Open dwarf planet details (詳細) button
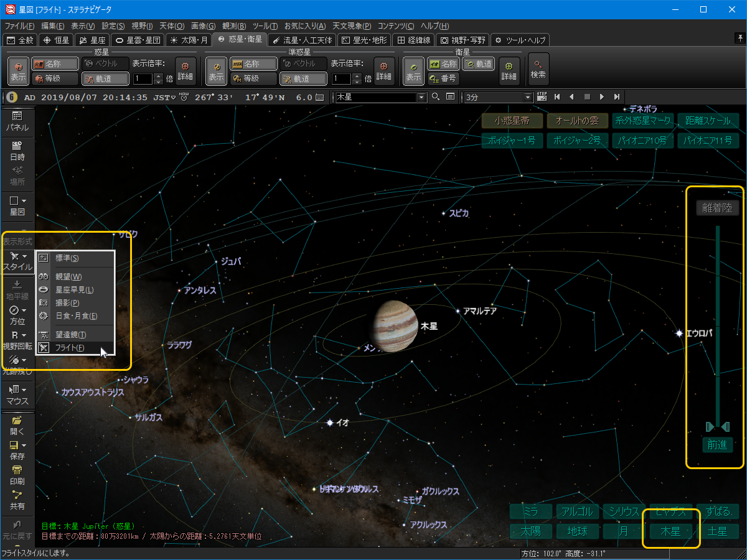 coord(383,72)
